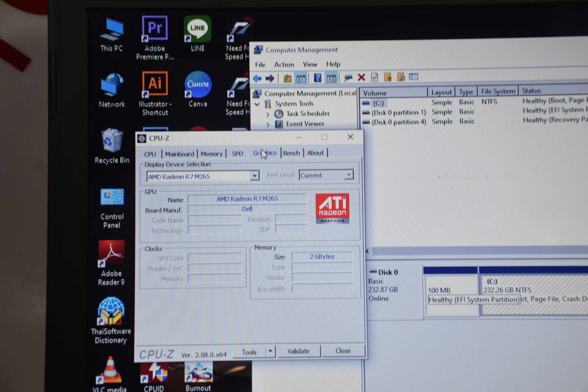Open the Illustrator shortcut on the desktop
The image size is (588, 392).
tap(155, 93)
